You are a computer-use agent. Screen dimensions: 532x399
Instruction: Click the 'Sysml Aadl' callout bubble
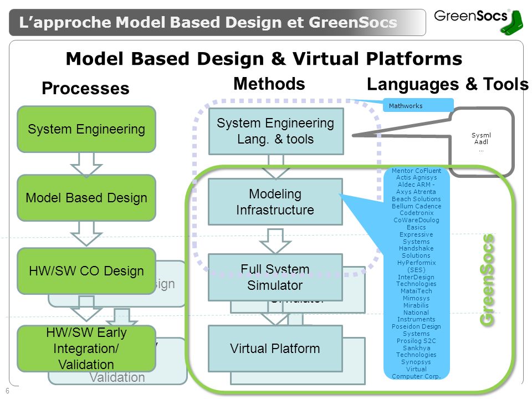tap(481, 142)
